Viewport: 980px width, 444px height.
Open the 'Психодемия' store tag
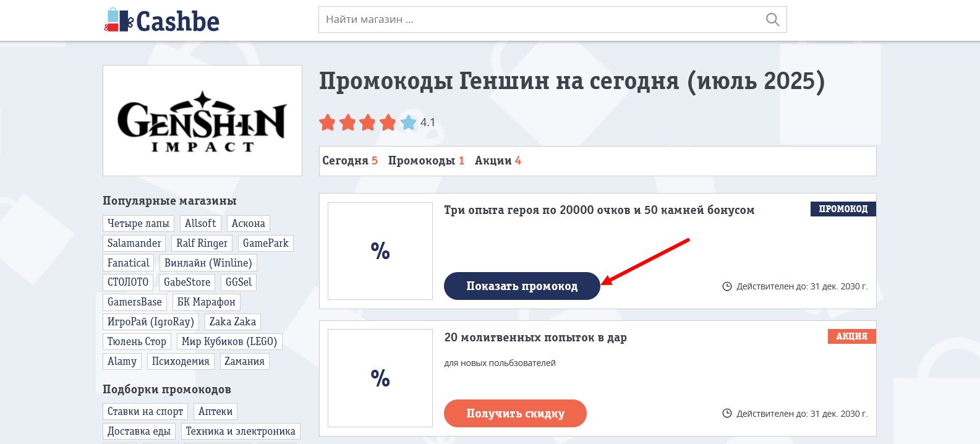tap(181, 361)
